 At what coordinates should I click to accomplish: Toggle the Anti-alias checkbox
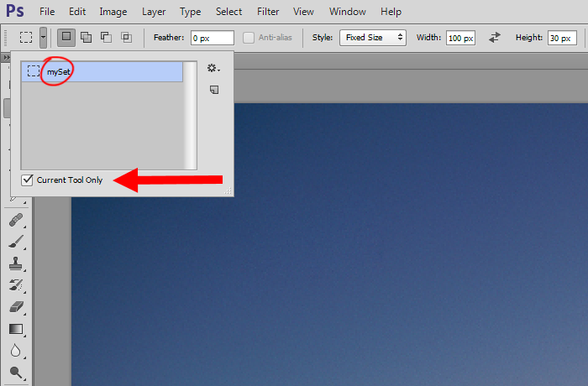[249, 38]
